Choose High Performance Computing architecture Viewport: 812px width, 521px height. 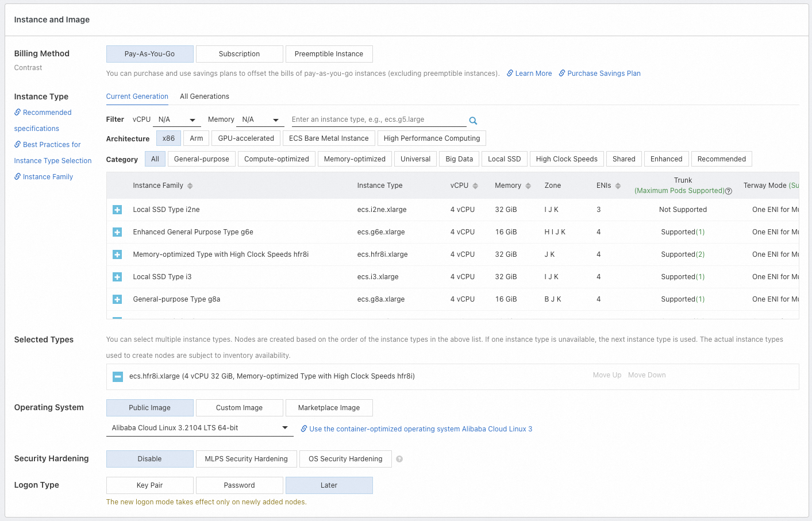432,138
